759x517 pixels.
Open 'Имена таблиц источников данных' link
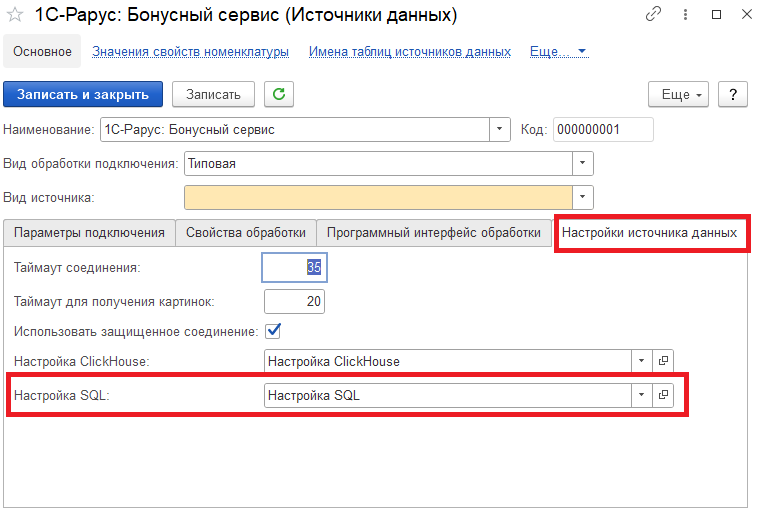pyautogui.click(x=410, y=51)
